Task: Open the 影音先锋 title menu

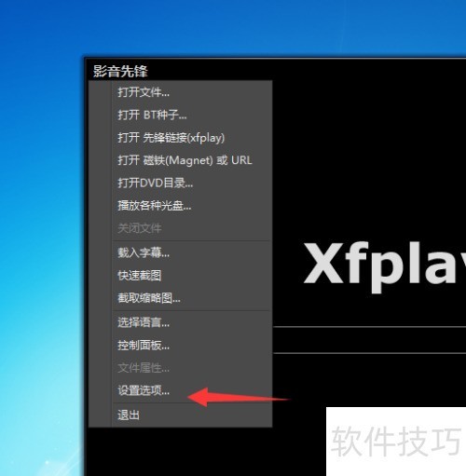Action: (120, 71)
